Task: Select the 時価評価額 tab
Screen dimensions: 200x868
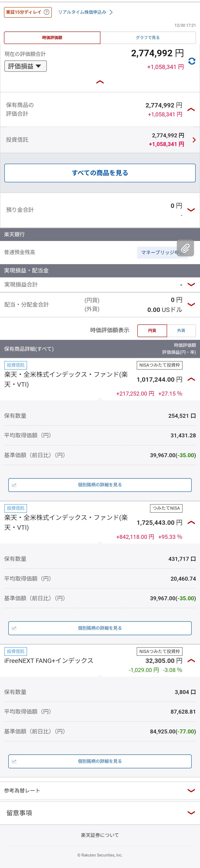Action: tap(52, 38)
